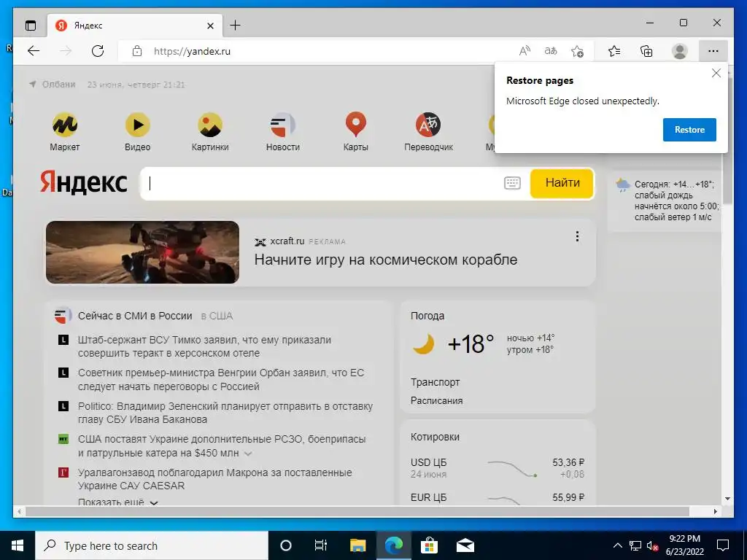Open Yandex Переводчик service icon
The image size is (747, 560).
(428, 131)
